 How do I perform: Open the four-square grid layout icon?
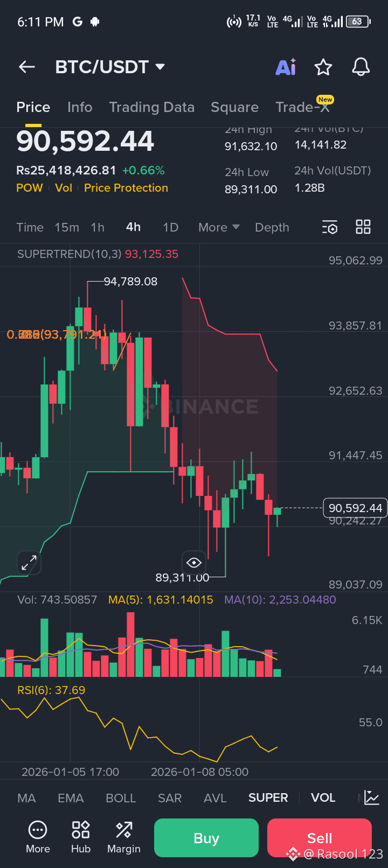(x=363, y=227)
